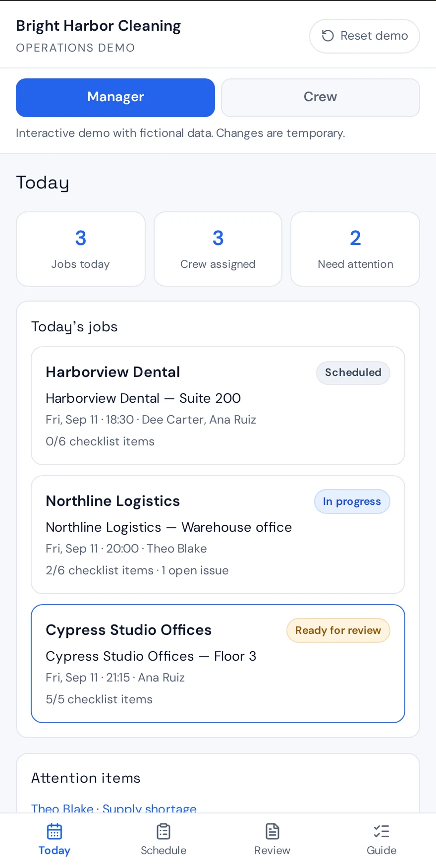The height and width of the screenshot is (868, 436).
Task: Click the In progress status badge
Action: (352, 501)
